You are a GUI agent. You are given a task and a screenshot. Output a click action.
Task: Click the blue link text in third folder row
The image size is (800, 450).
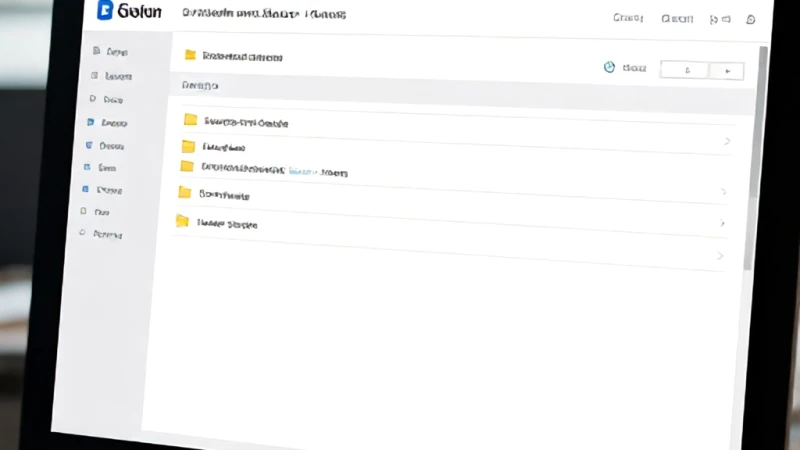pos(303,171)
